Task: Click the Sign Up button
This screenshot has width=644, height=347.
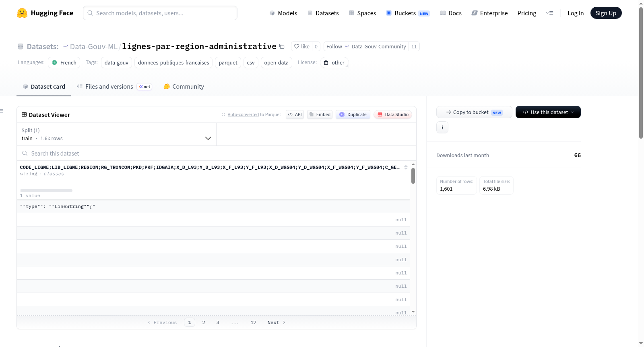Action: [x=606, y=13]
